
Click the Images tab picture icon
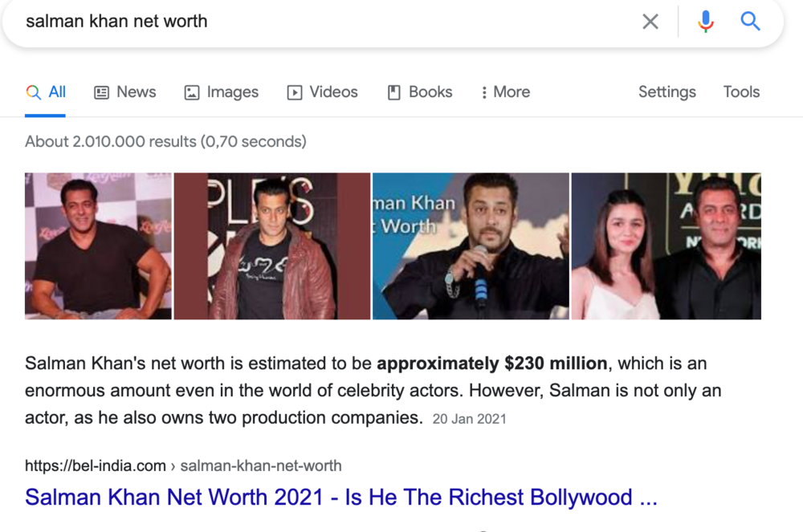192,92
